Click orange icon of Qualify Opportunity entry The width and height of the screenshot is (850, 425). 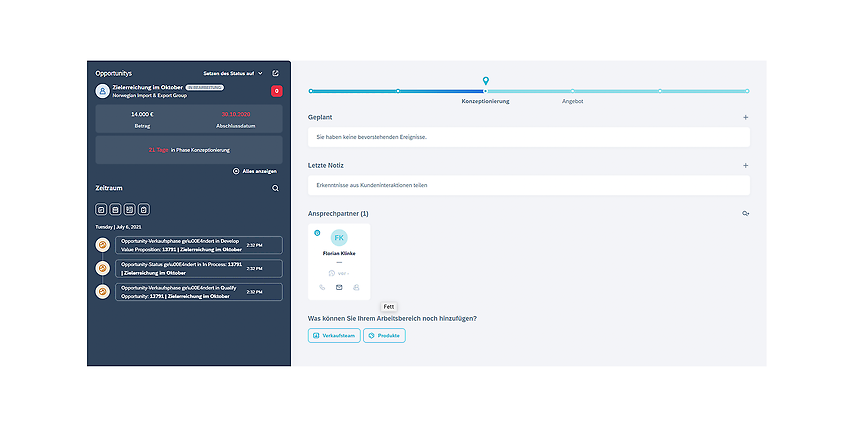click(x=102, y=292)
